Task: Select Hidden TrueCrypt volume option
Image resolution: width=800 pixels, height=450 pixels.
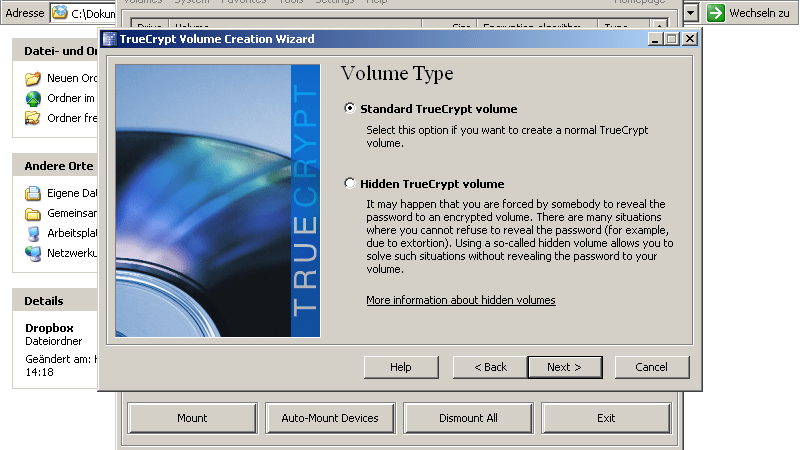Action: point(349,183)
